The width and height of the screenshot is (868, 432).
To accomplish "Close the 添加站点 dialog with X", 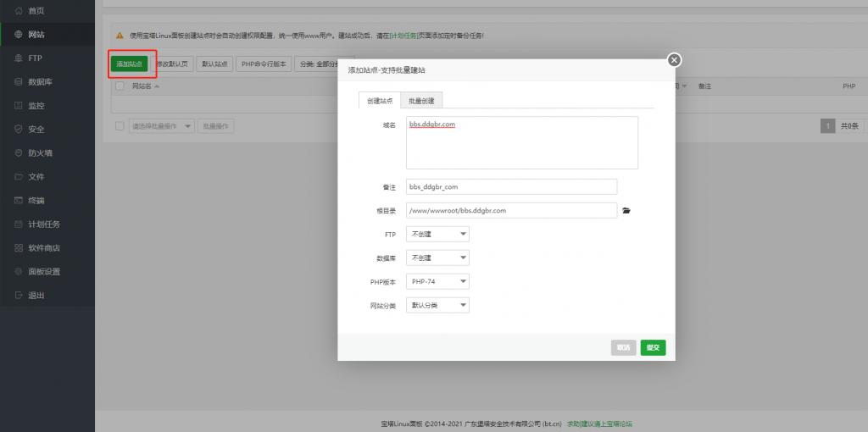I will click(674, 60).
